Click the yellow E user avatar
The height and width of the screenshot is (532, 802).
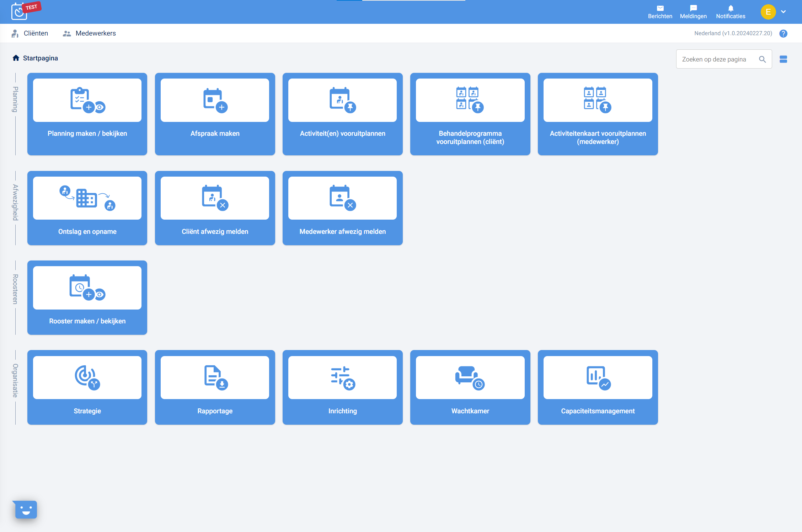768,12
